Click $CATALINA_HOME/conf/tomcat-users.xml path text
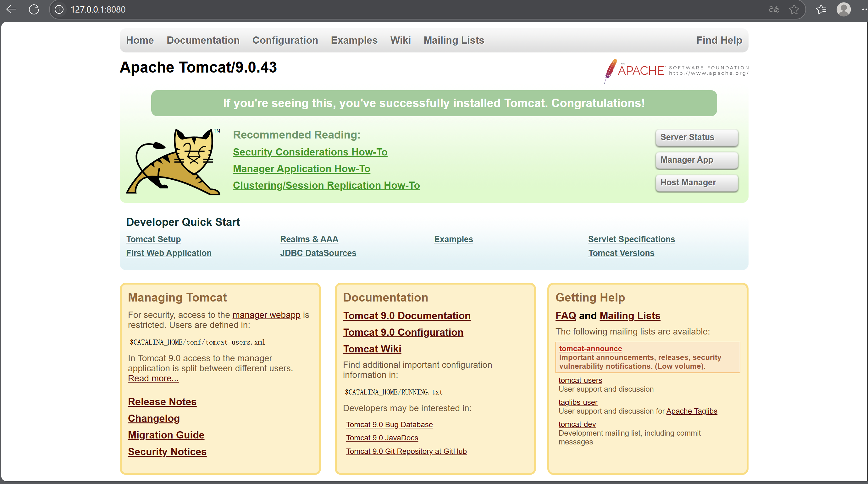Screen dimensions: 868x484 197,342
